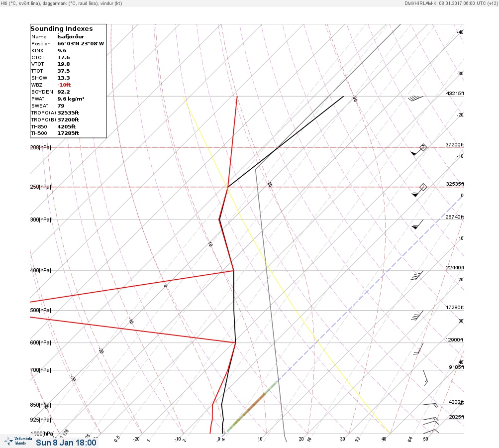Select the 17280ft altitude label

coord(455,307)
